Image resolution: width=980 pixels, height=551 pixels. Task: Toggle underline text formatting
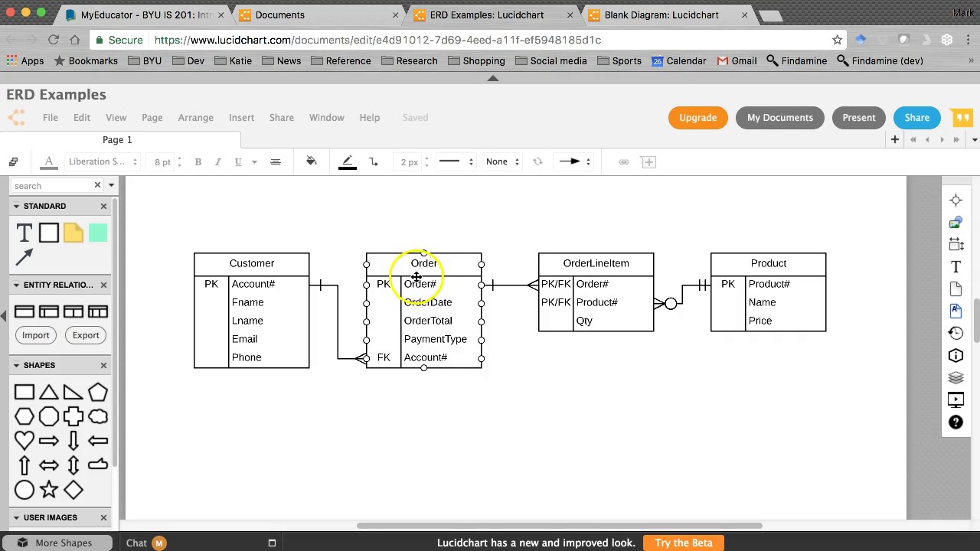(x=238, y=161)
